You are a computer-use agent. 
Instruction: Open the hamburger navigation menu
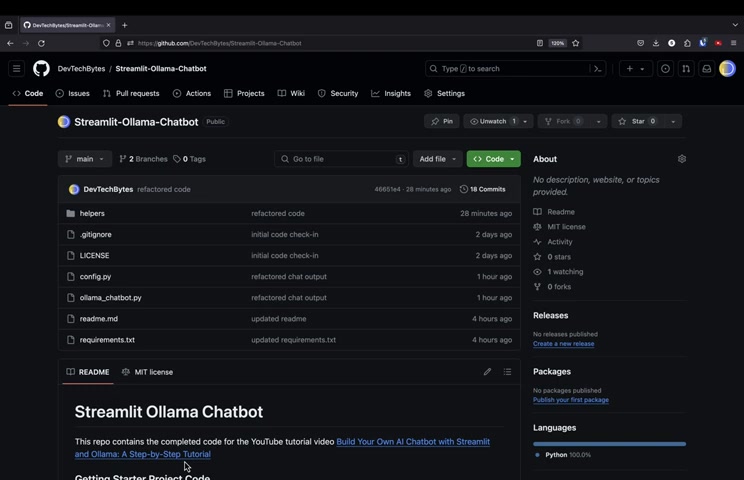click(17, 69)
